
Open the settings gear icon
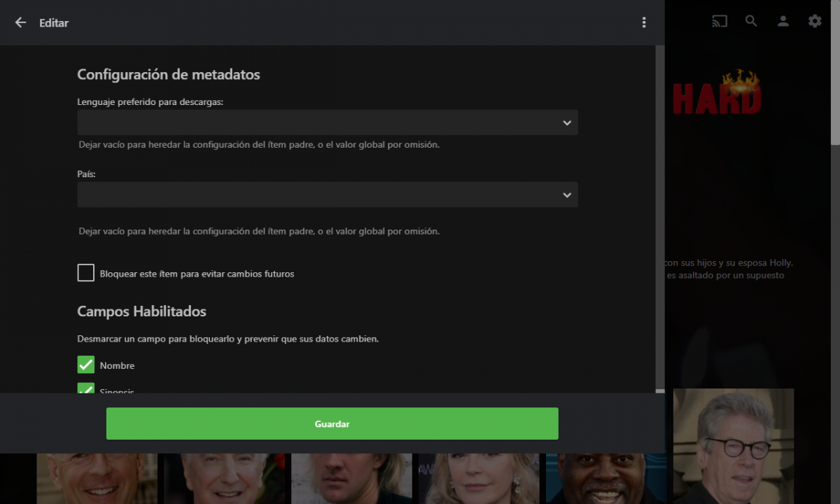[815, 21]
